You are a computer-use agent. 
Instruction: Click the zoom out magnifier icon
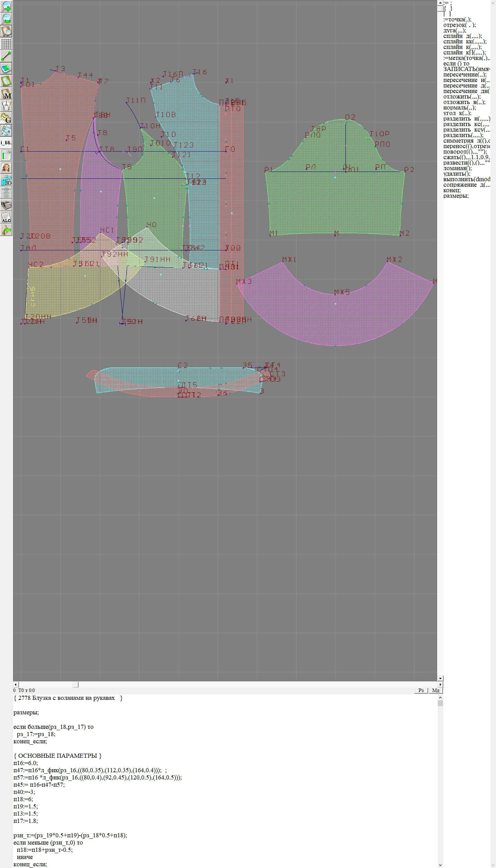point(6,19)
